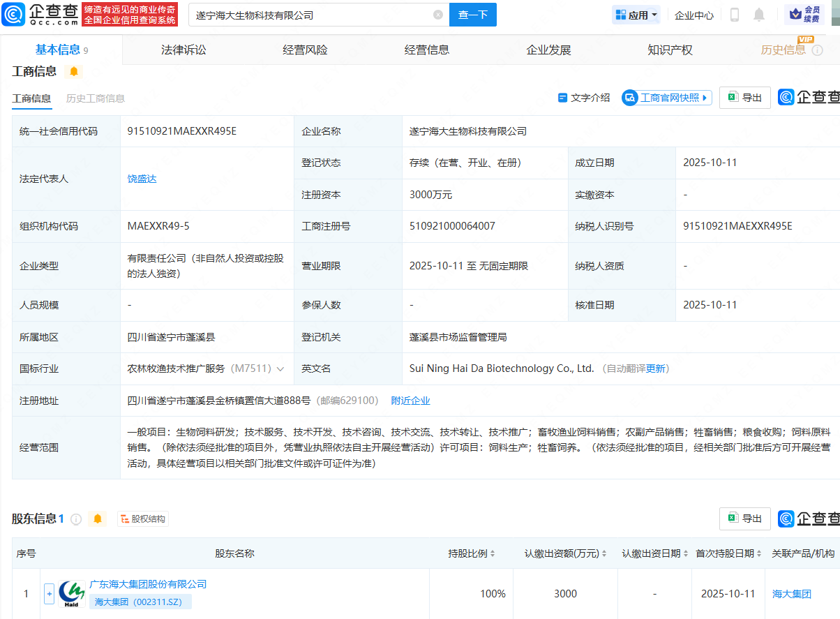Click bell alert next to 工商信息 heading
Image resolution: width=840 pixels, height=619 pixels.
point(74,72)
